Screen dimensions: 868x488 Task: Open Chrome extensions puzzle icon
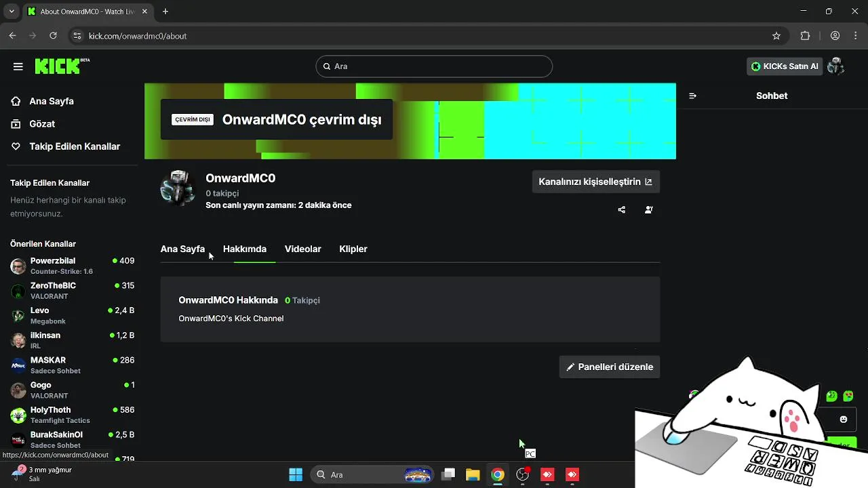click(x=806, y=36)
